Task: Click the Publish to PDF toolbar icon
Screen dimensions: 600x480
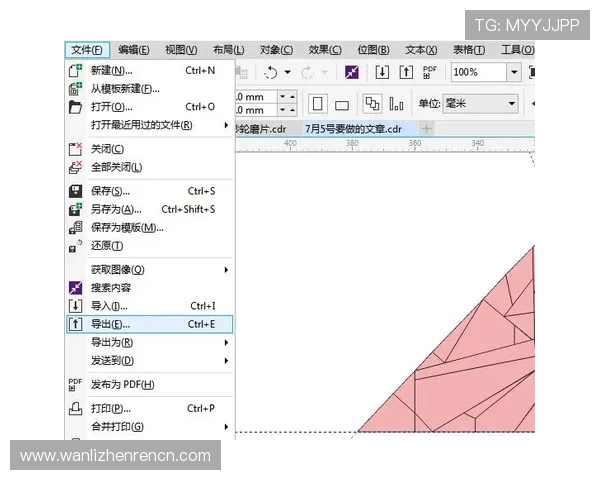Action: coord(429,72)
